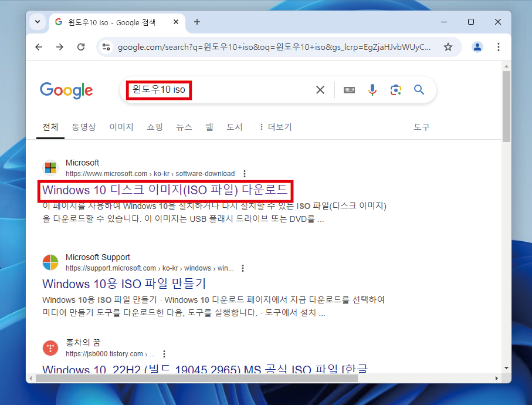532x405 pixels.
Task: Click the scroll-up arrow of vertical scrollbar
Action: click(506, 66)
